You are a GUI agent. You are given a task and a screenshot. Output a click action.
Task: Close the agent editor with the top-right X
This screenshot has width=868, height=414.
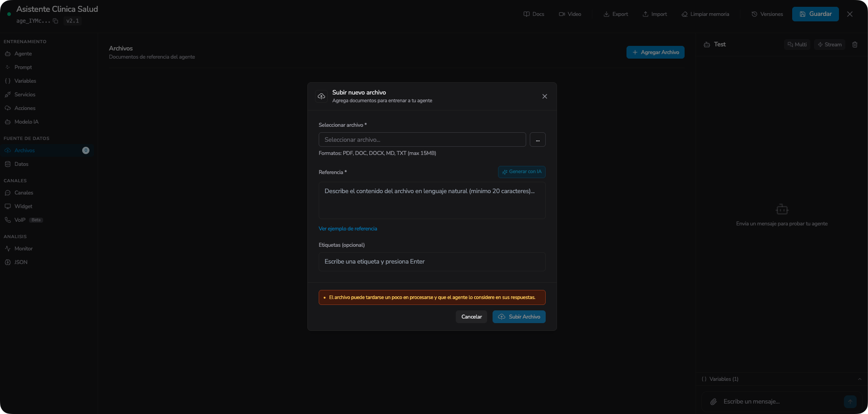tap(850, 14)
